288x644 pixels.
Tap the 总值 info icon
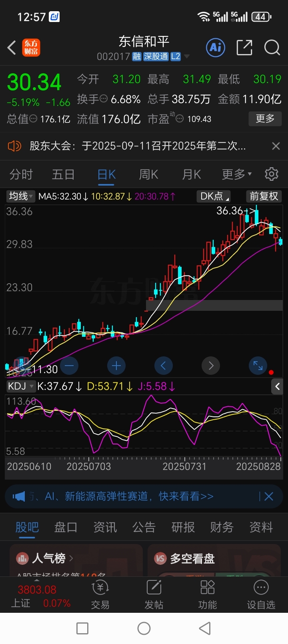pos(33,118)
